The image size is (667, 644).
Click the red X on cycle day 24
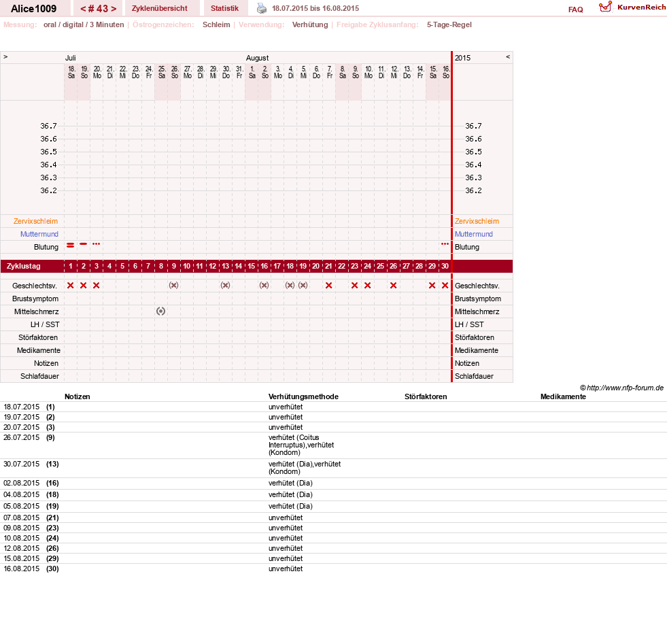[368, 286]
